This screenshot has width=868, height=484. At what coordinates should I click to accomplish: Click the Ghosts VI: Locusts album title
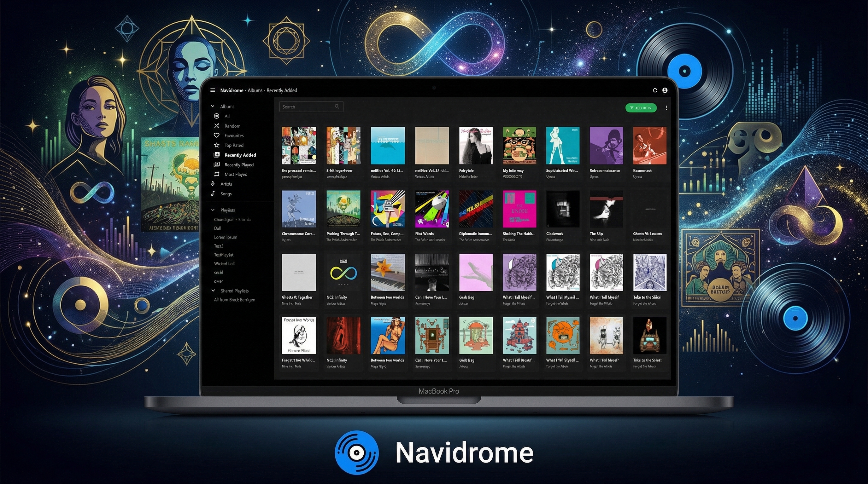647,233
